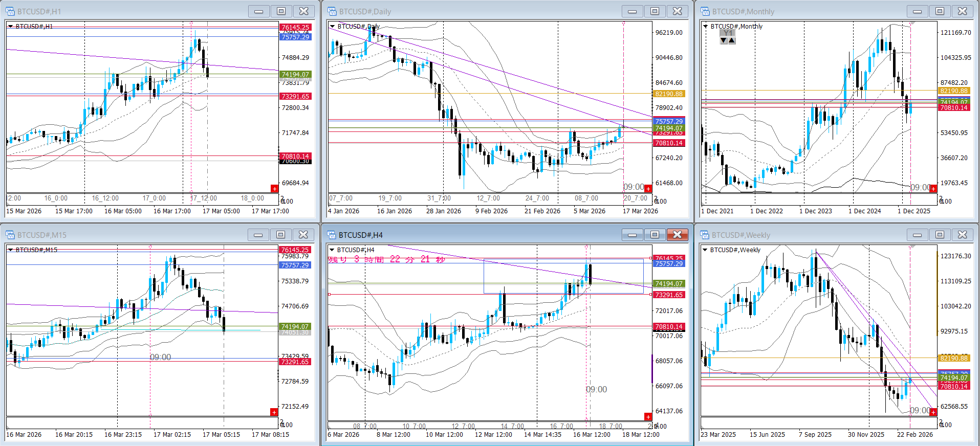Click the chart icon in the BTCUSD#,Weekly title bar
The width and height of the screenshot is (980, 446).
(705, 235)
